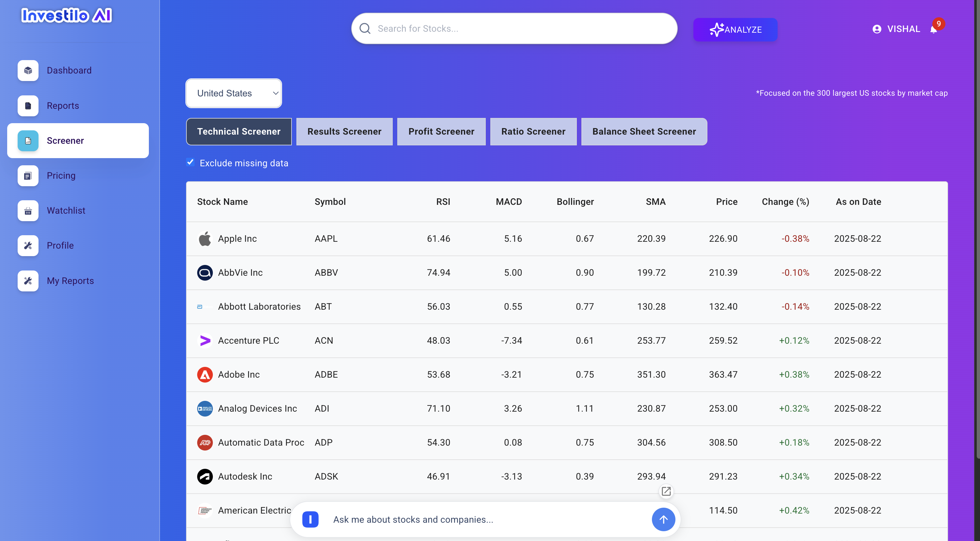Click the Screener document icon
The height and width of the screenshot is (541, 980).
tap(28, 140)
